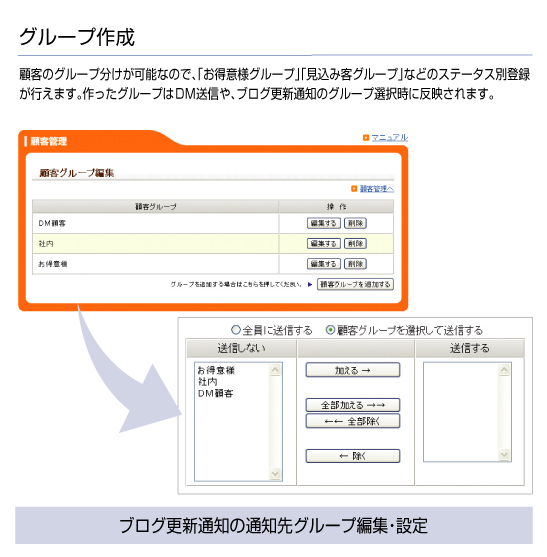Click the orange icon beside 顧客管理へ

354,189
